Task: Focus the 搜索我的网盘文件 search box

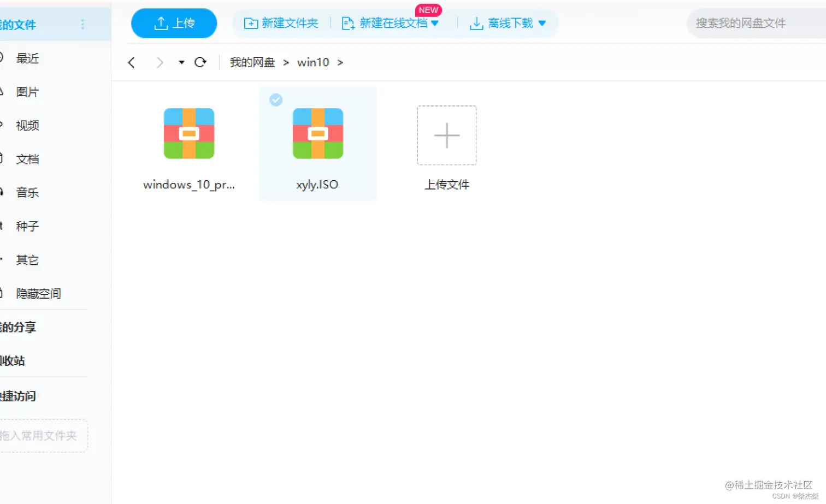Action: 756,23
